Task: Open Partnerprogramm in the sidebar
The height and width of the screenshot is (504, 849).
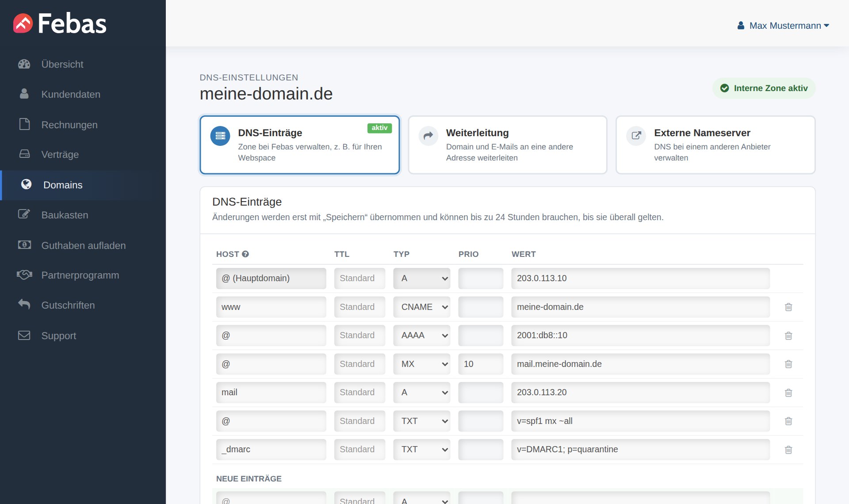Action: pyautogui.click(x=83, y=275)
